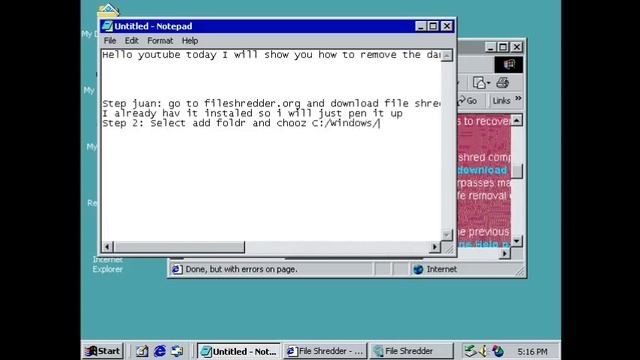Click the Print icon in IE toolbar
This screenshot has height=360, width=640.
[x=502, y=83]
